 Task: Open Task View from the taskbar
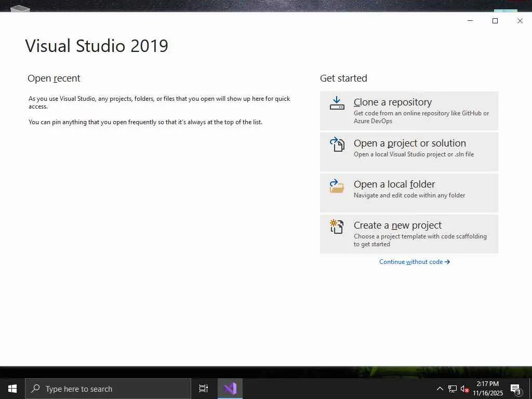[x=204, y=389]
